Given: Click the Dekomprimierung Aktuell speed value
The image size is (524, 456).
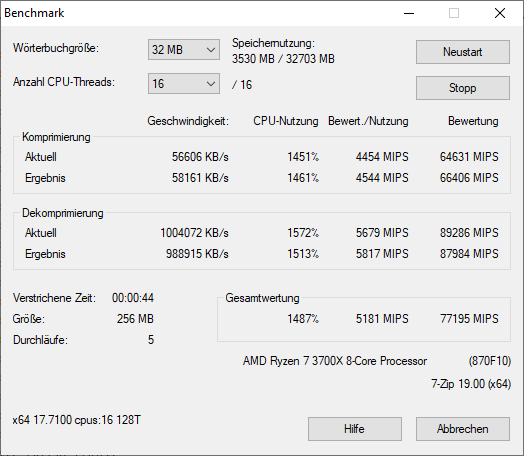Looking at the screenshot, I should (194, 233).
